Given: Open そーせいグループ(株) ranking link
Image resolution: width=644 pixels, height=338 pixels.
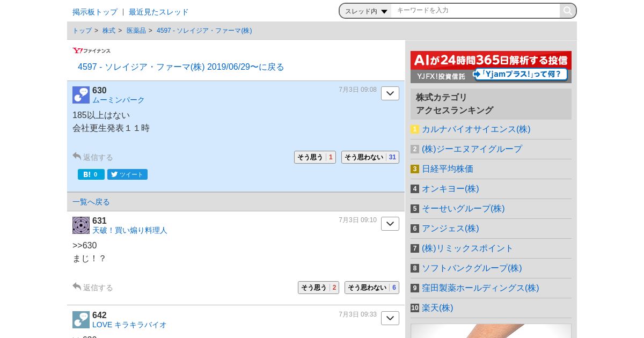Looking at the screenshot, I should click(x=463, y=209).
